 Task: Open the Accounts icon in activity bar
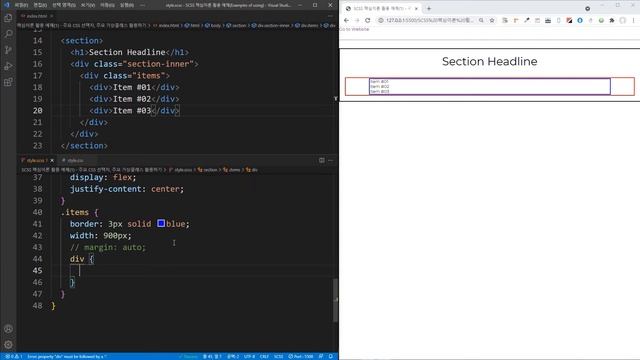point(8,329)
